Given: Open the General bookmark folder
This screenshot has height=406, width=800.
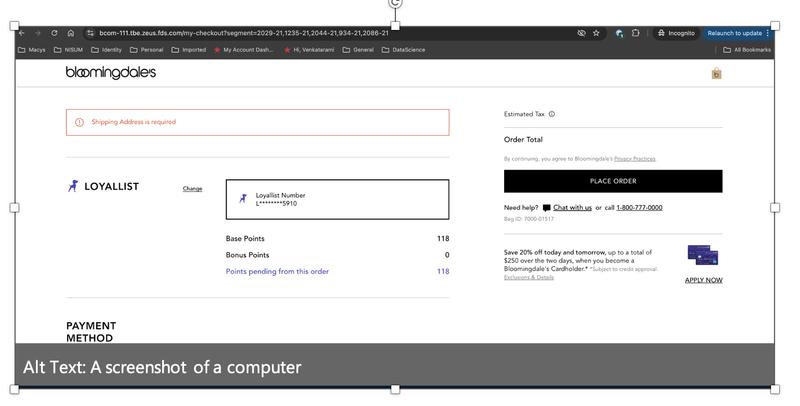Looking at the screenshot, I should pyautogui.click(x=358, y=50).
